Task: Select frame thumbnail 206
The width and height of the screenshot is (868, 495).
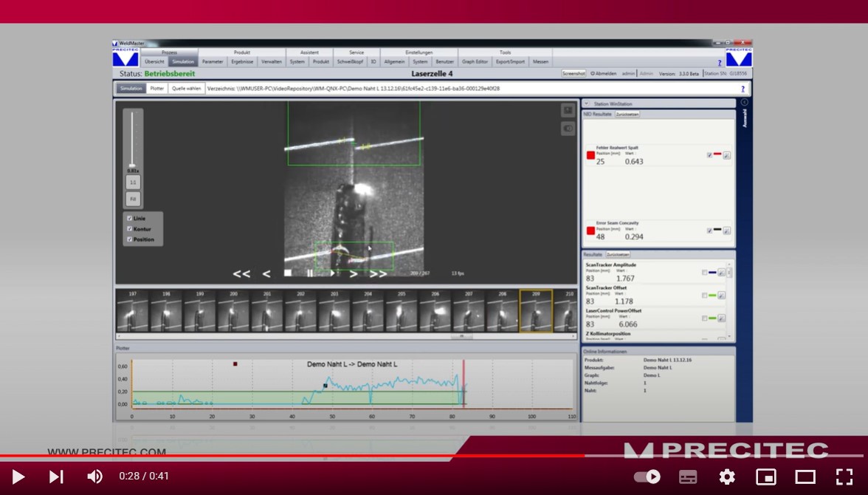Action: point(435,311)
